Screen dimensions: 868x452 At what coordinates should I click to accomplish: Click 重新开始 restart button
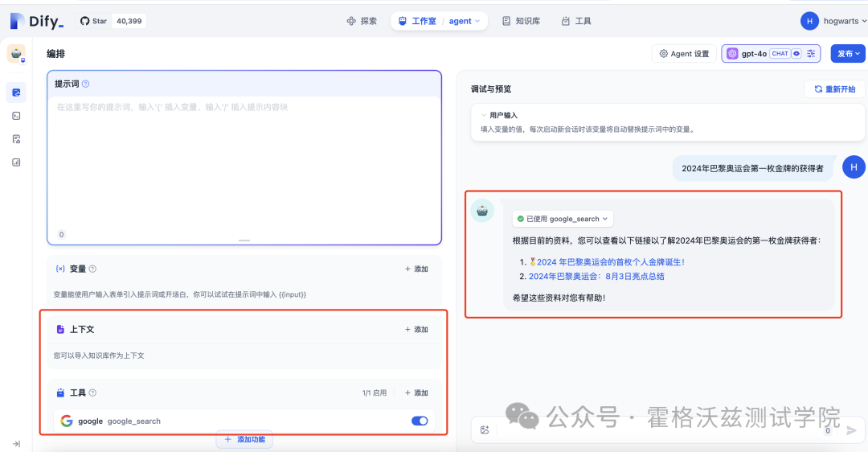[x=835, y=88]
